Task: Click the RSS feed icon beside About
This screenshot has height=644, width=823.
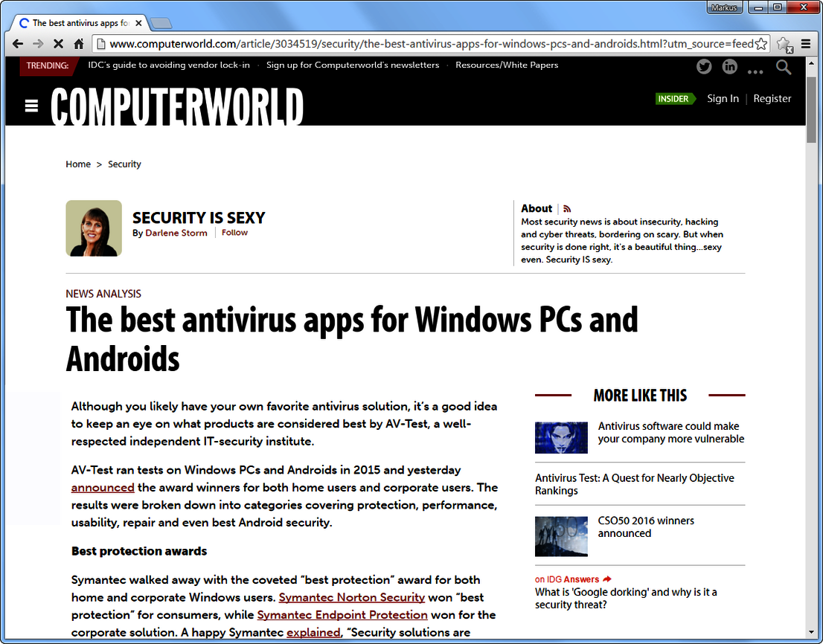Action: pos(567,209)
